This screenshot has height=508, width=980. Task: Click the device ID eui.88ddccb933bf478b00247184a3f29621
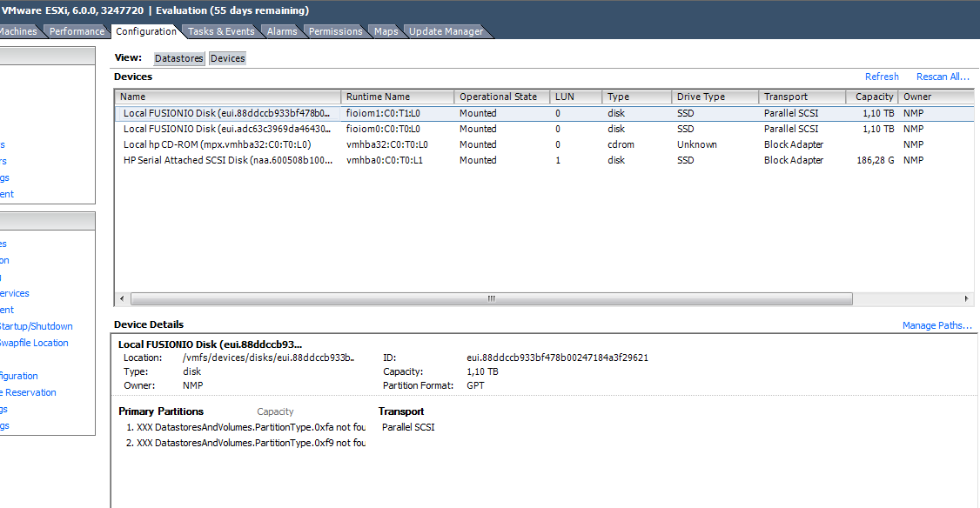click(x=557, y=358)
